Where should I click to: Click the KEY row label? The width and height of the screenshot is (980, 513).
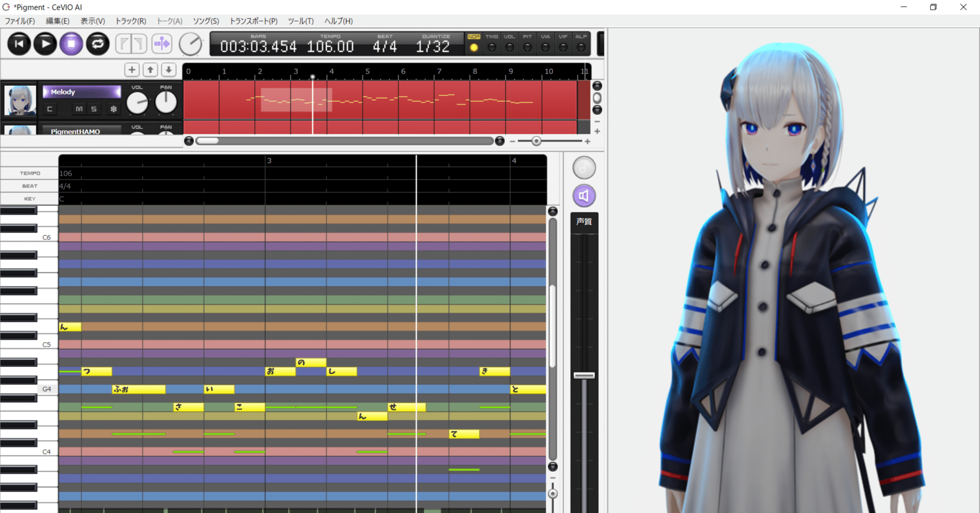30,199
